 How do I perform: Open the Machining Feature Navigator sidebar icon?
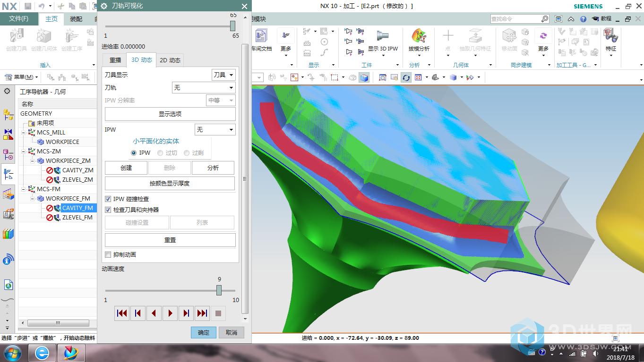click(8, 194)
